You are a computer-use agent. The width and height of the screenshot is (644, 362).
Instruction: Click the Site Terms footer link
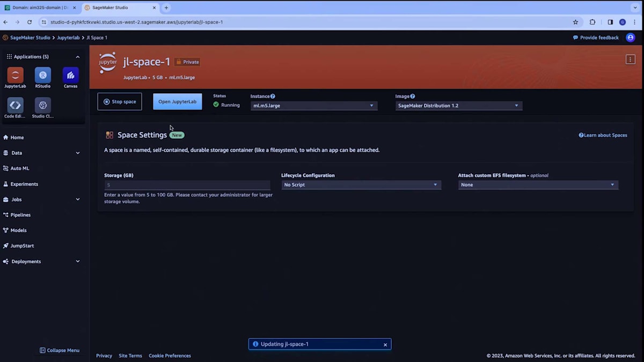point(130,356)
